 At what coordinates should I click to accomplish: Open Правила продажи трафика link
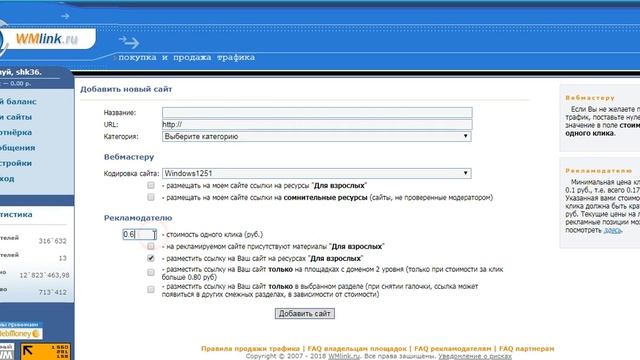click(250, 349)
